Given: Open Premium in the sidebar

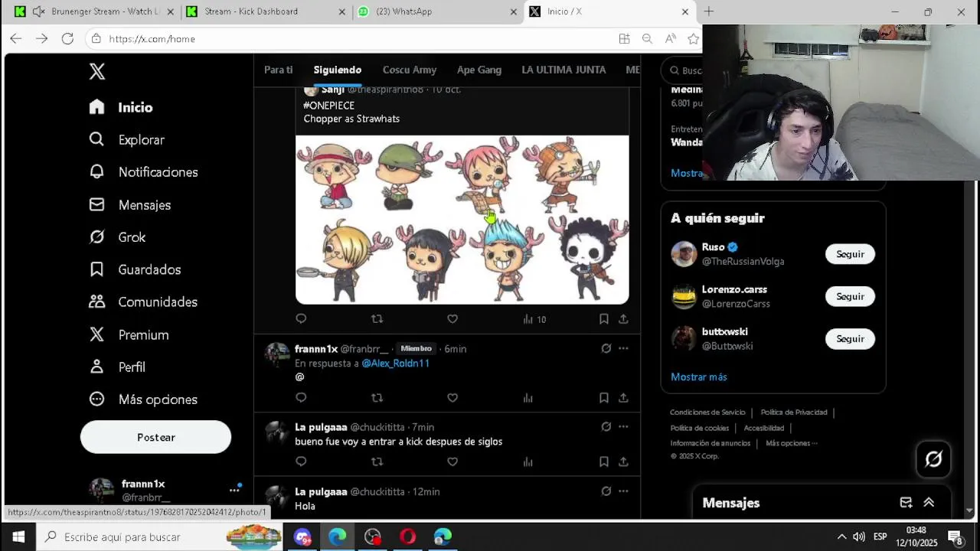Looking at the screenshot, I should coord(129,334).
